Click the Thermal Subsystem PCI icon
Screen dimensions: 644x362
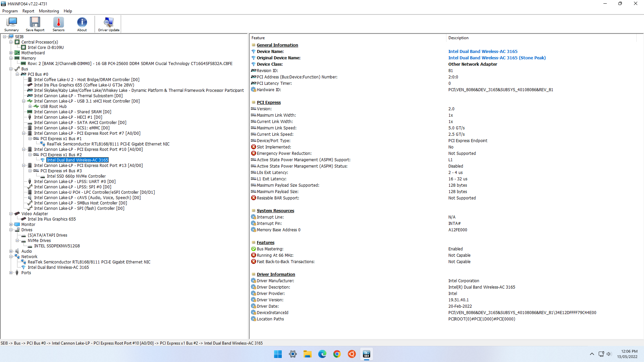[x=30, y=96]
